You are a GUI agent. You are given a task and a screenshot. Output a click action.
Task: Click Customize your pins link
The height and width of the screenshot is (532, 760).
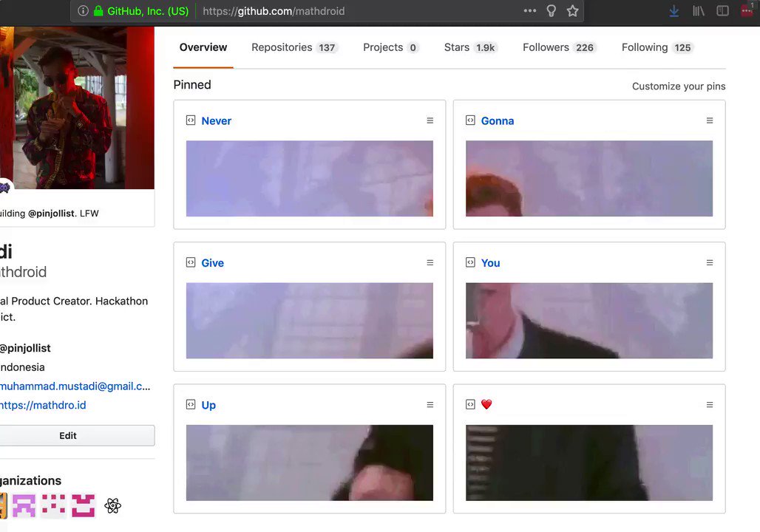[679, 86]
